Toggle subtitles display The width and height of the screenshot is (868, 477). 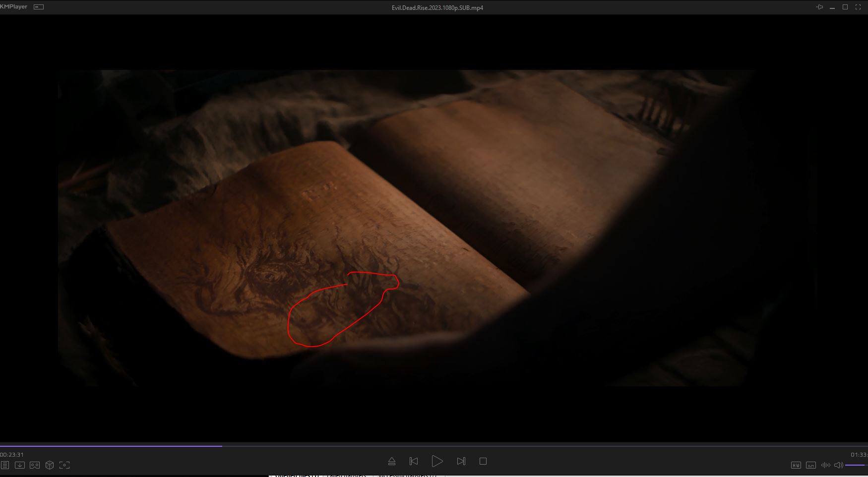tap(811, 465)
